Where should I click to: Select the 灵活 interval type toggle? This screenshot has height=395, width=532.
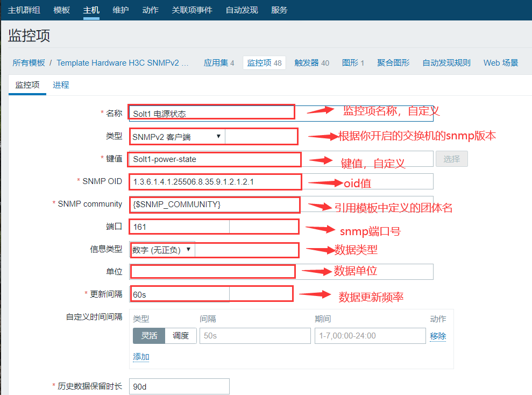click(149, 336)
